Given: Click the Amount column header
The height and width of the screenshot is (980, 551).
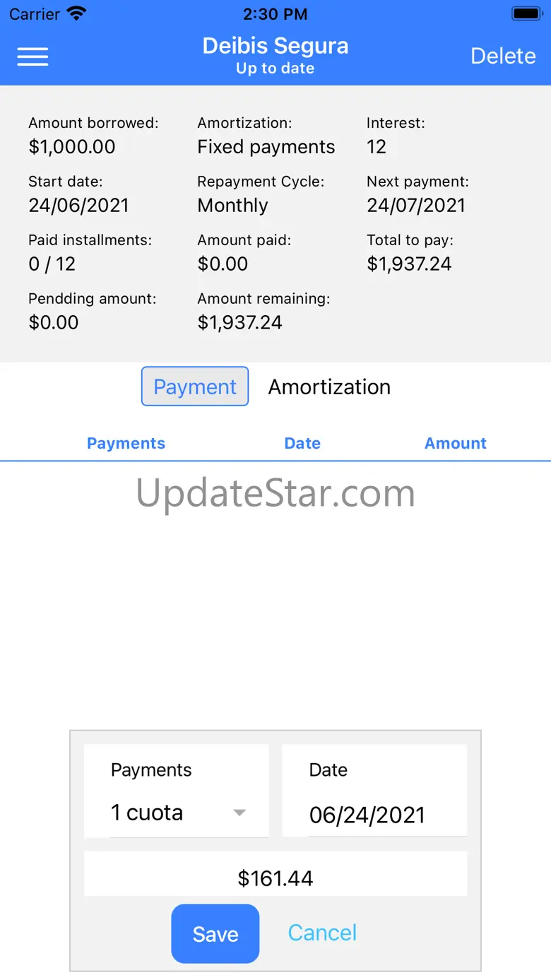Looking at the screenshot, I should [x=456, y=444].
